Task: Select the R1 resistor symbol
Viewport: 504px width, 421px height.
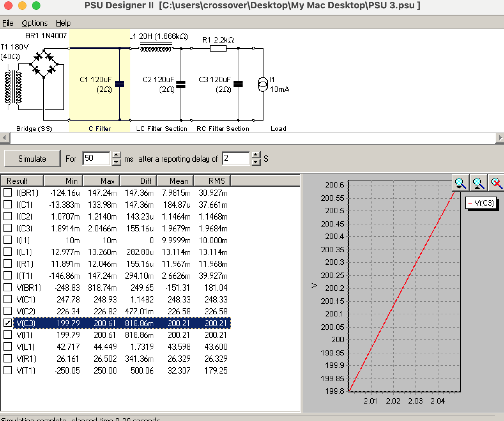Action: [218, 48]
